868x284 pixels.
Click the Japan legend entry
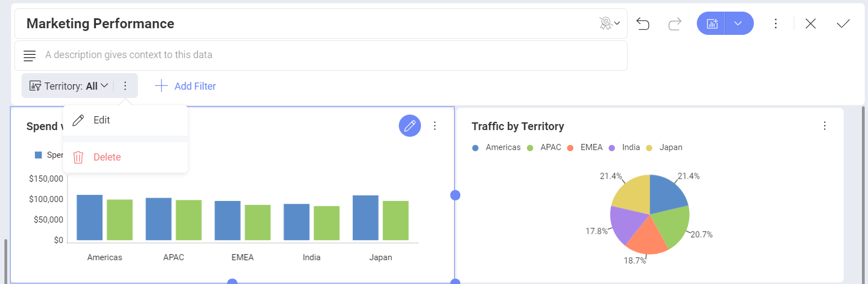[x=664, y=147]
